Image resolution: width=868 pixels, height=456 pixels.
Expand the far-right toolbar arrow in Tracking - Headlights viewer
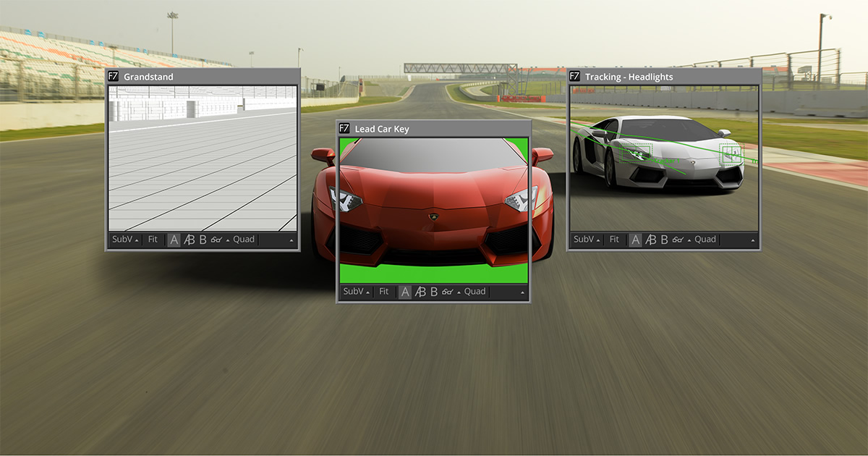coord(753,240)
